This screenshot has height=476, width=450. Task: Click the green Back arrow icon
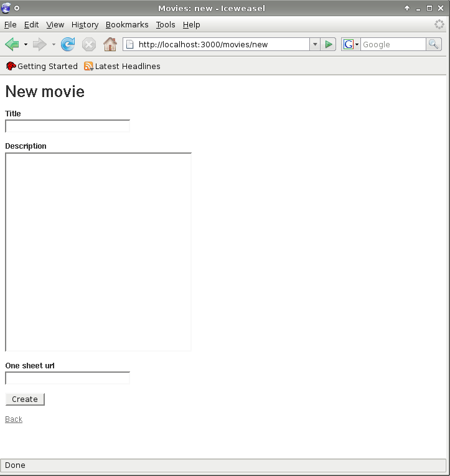12,45
